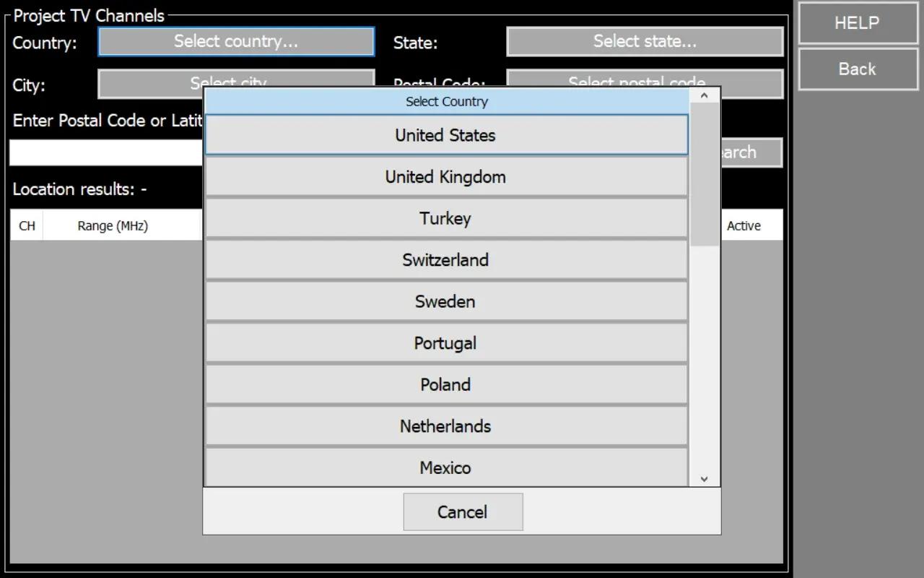
Task: Select Portugal in country dialog
Action: pyautogui.click(x=445, y=343)
